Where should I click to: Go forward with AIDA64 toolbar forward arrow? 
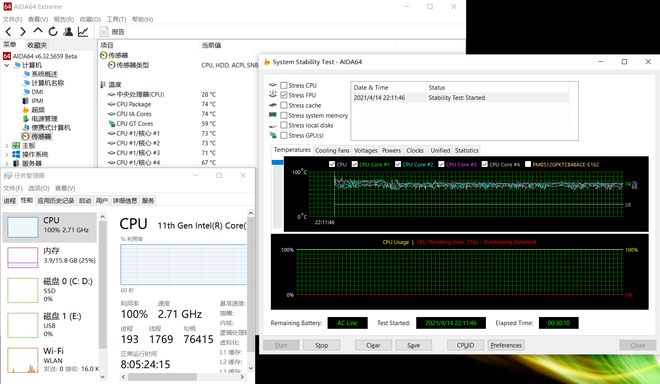(23, 32)
